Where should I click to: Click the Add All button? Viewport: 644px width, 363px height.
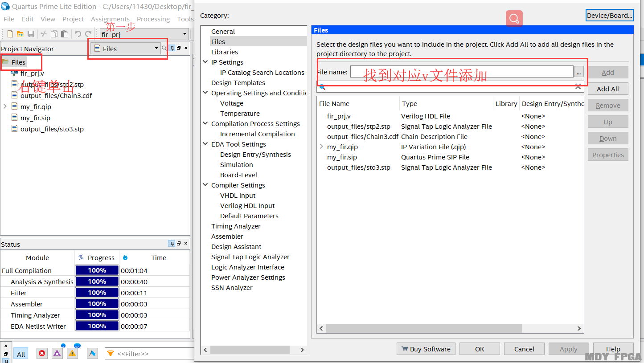pyautogui.click(x=608, y=89)
